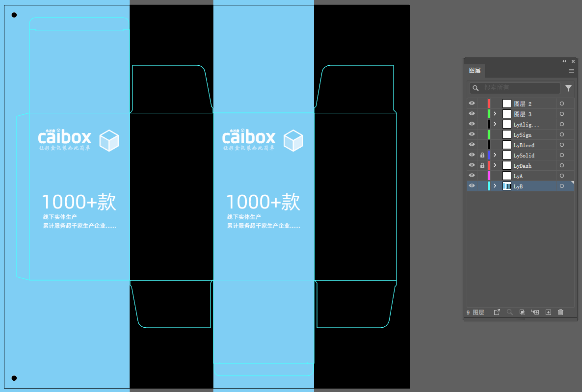Screen dimensions: 582x392
Task: Click the target circle of LyBleed layer
Action: 561,145
